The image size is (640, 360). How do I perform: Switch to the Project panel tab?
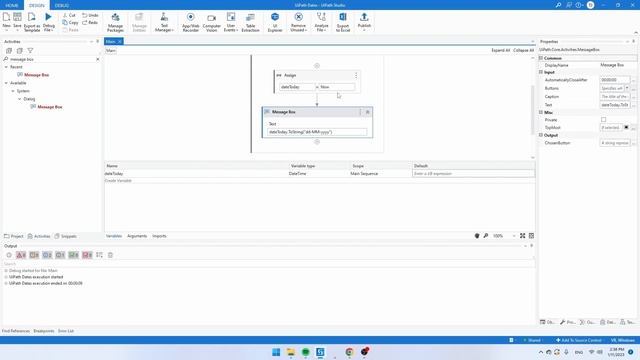click(14, 236)
